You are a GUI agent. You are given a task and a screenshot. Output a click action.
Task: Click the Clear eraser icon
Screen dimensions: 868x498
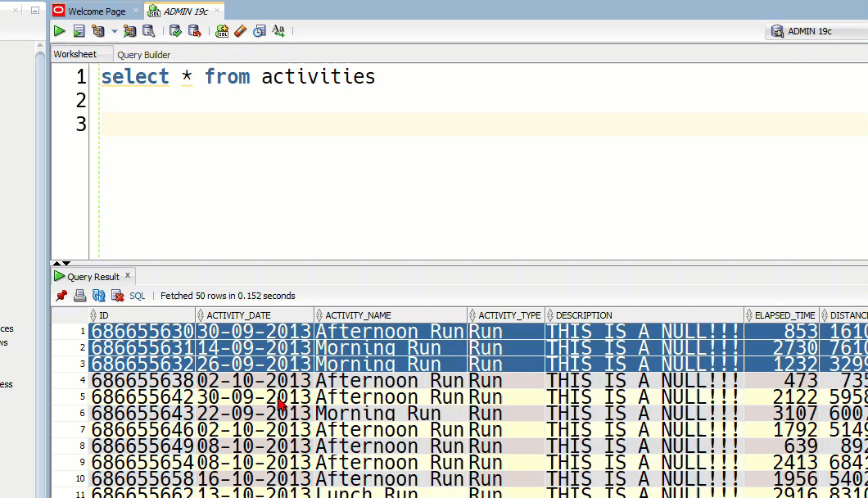240,31
